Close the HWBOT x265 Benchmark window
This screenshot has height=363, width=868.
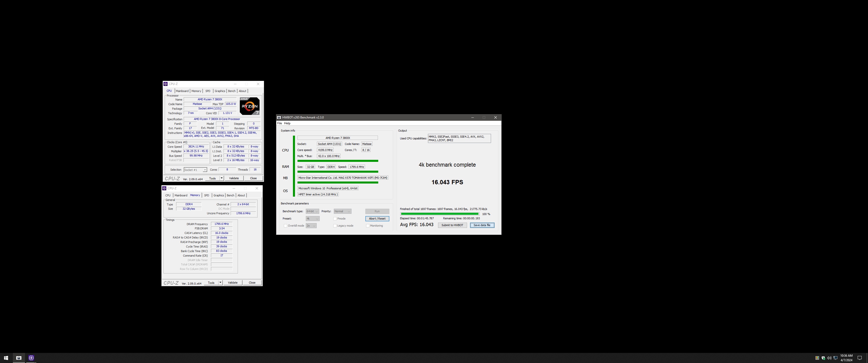495,117
